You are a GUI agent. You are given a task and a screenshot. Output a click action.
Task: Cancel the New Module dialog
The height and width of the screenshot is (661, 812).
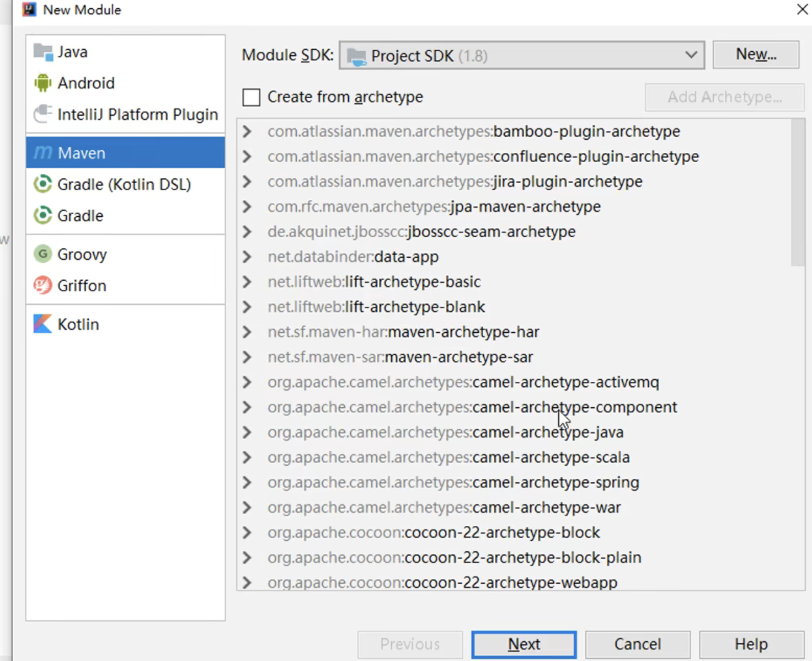pos(637,644)
